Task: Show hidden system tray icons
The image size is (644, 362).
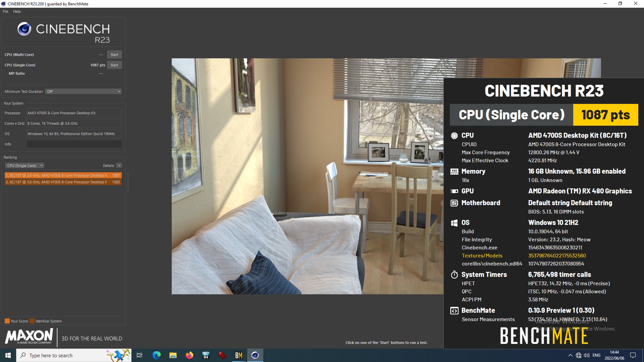Action: coord(570,355)
